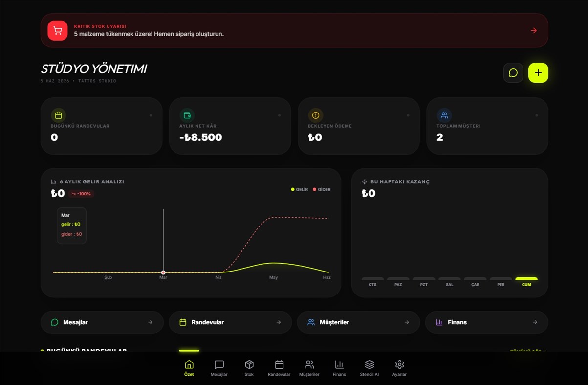Open the Bekleyen Ödeme stat card
The height and width of the screenshot is (385, 588).
click(359, 126)
